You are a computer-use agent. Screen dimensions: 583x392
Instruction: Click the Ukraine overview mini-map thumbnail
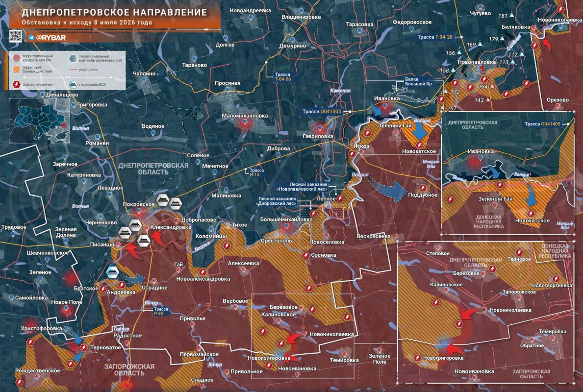(x=39, y=121)
